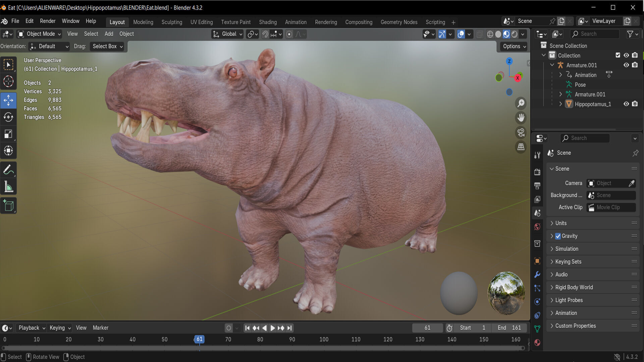Activate the Rotate tool
644x362 pixels.
point(8,117)
